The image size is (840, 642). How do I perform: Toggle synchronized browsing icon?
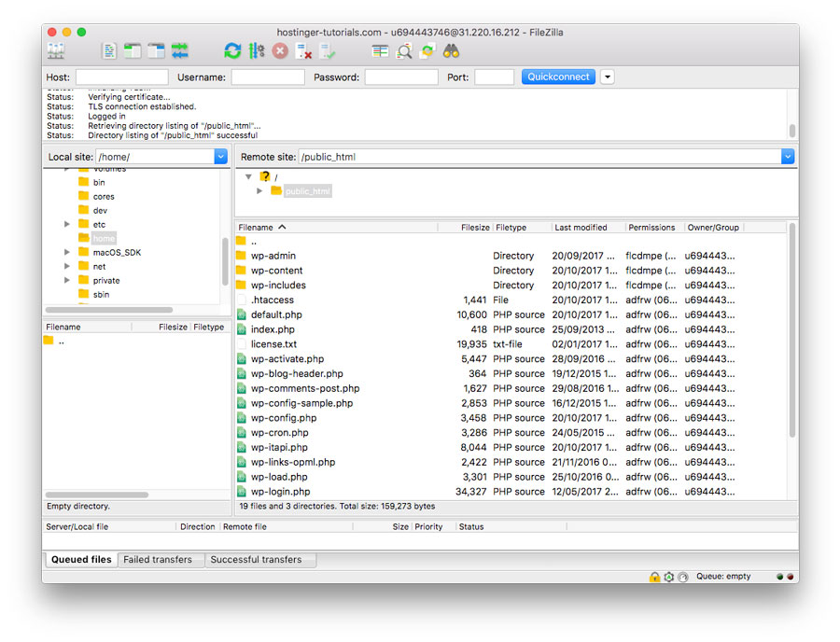tap(427, 51)
